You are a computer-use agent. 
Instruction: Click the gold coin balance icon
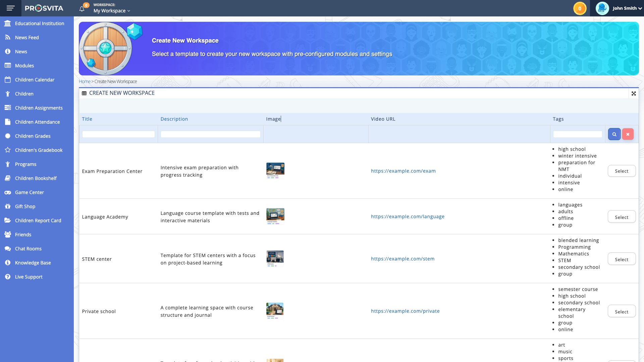click(x=580, y=8)
